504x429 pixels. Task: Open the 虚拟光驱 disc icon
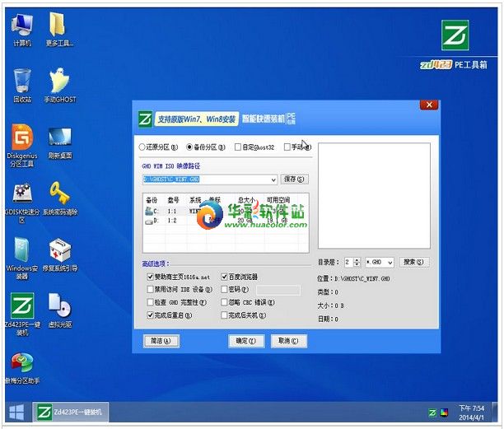pyautogui.click(x=60, y=310)
